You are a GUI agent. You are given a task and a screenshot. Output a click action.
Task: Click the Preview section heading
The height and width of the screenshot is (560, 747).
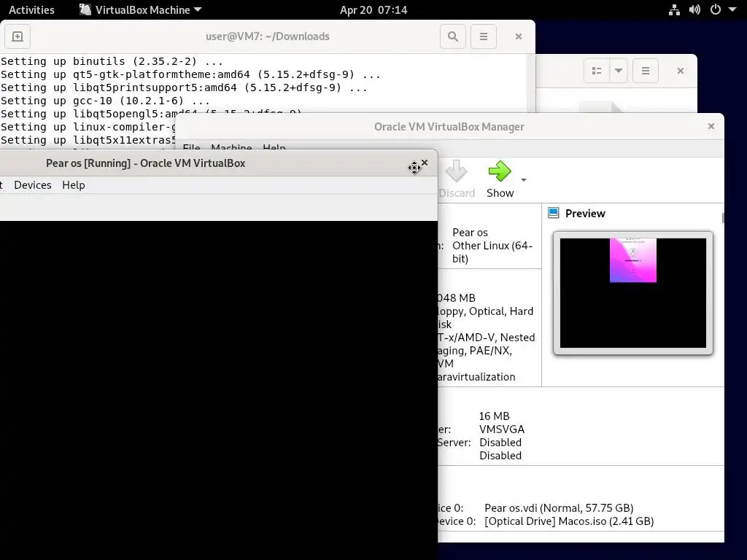point(585,214)
